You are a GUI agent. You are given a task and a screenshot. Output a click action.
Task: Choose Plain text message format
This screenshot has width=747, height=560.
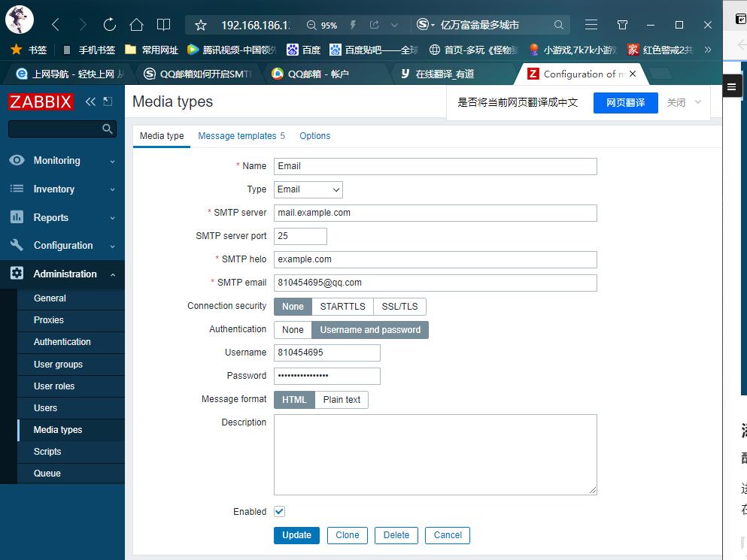342,400
